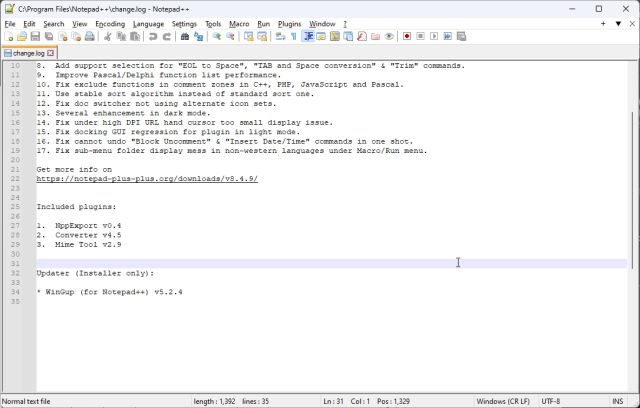Click Save Current Recorded Macro icon
This screenshot has width=640, height=408.
[462, 37]
